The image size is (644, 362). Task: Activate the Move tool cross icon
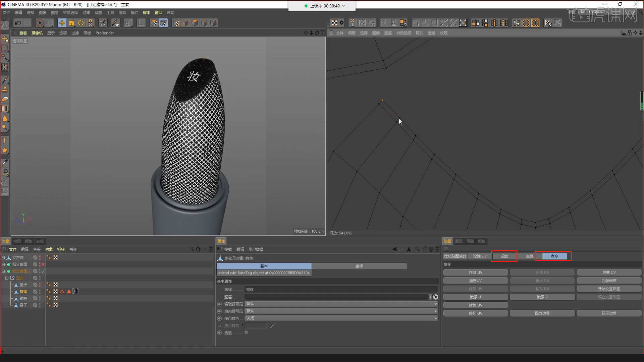pyautogui.click(x=62, y=23)
